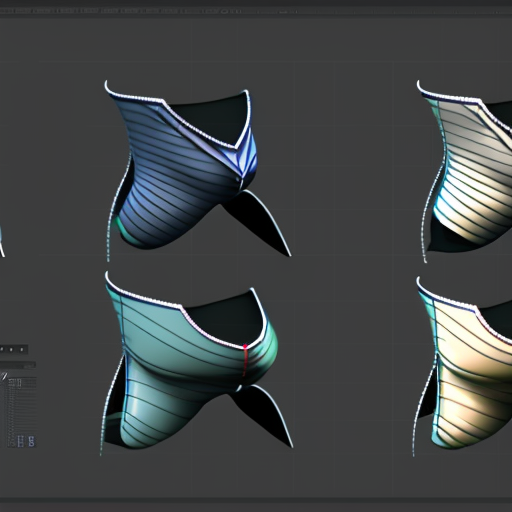Click the first small icon in left panel strip

2,349
